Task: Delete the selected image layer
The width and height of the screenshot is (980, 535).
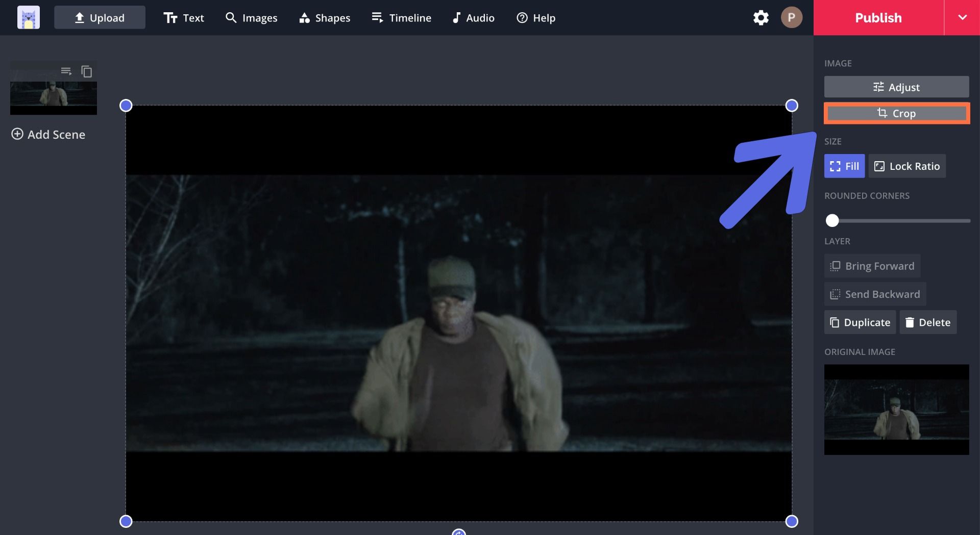Action: tap(928, 322)
